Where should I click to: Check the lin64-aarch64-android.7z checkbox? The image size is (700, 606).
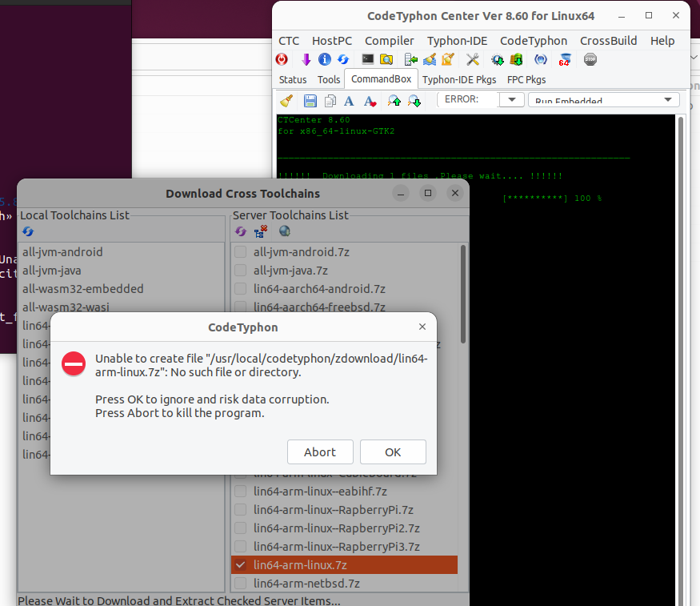pos(241,288)
